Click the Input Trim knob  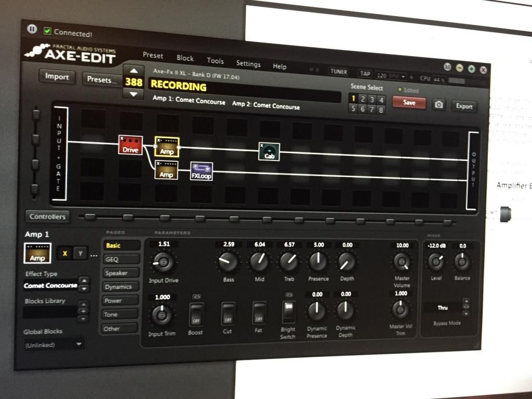(162, 315)
